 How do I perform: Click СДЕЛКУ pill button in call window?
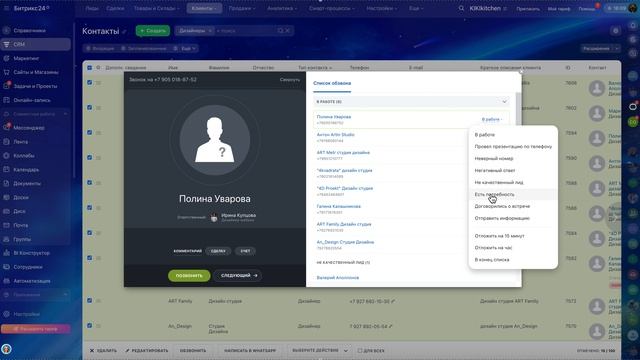[x=218, y=251]
